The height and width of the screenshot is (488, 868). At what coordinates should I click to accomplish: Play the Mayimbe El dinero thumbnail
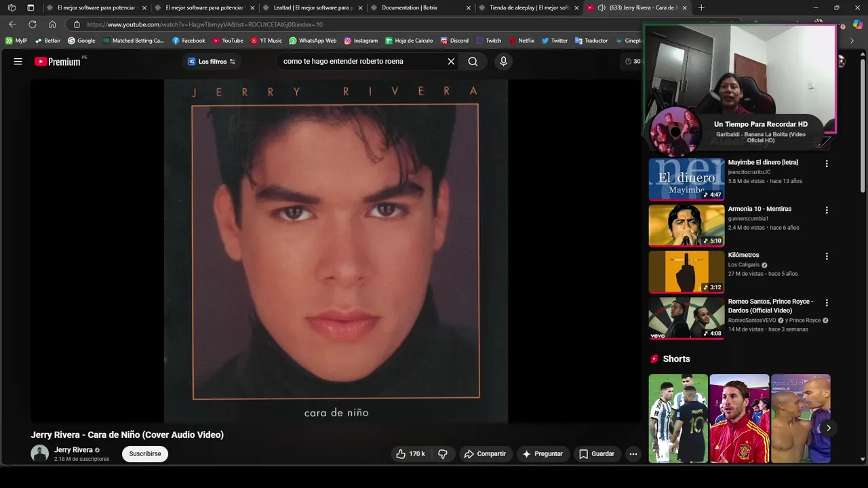point(686,180)
